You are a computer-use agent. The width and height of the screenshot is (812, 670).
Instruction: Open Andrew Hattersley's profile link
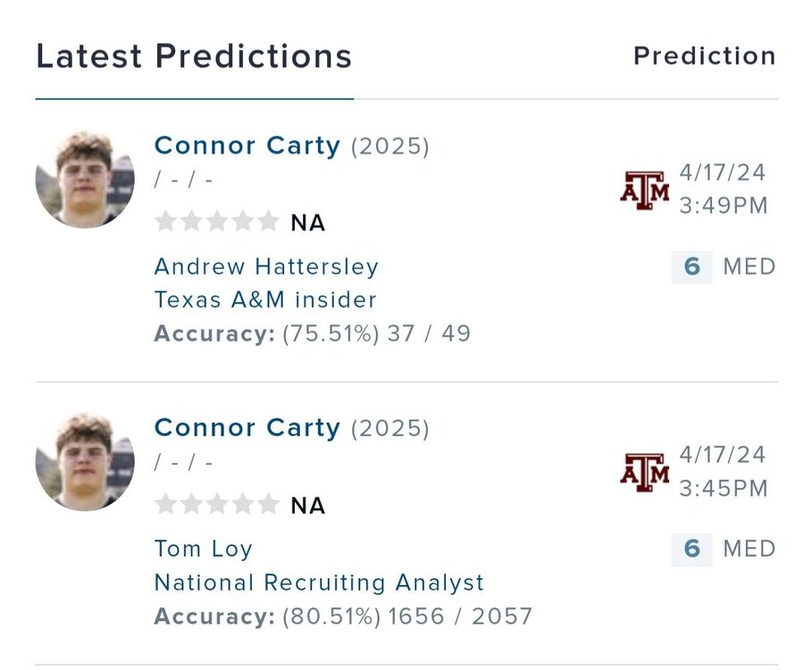click(x=266, y=266)
